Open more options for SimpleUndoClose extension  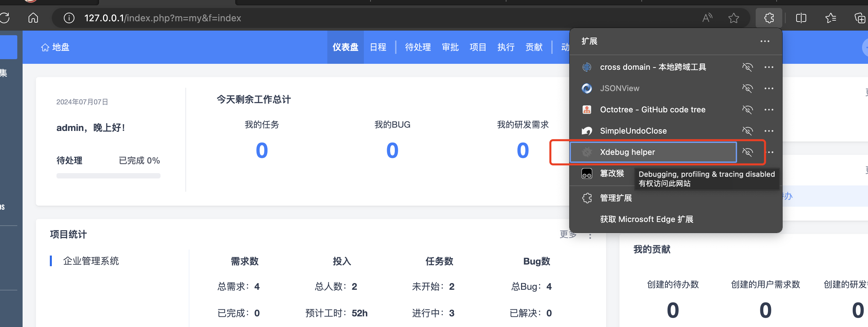tap(769, 131)
